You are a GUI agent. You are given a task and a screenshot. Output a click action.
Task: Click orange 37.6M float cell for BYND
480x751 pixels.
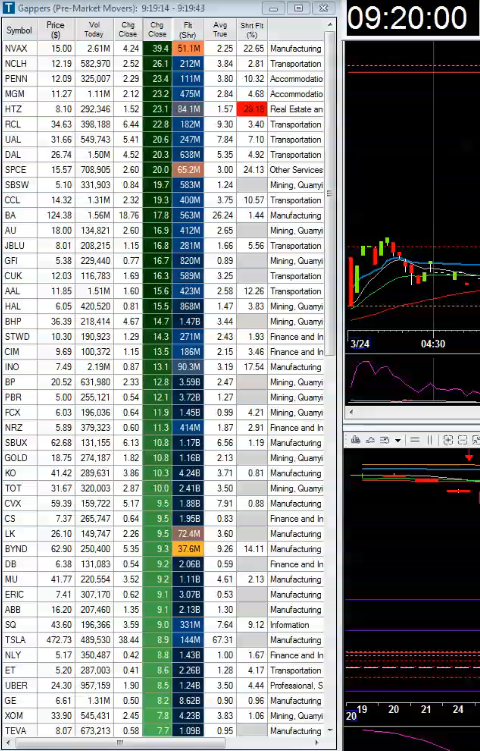[x=188, y=549]
